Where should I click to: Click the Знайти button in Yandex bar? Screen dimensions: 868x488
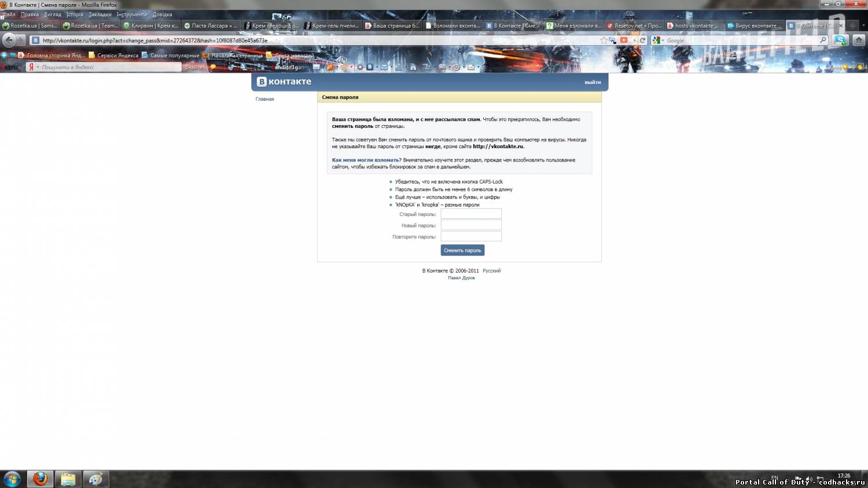(194, 67)
